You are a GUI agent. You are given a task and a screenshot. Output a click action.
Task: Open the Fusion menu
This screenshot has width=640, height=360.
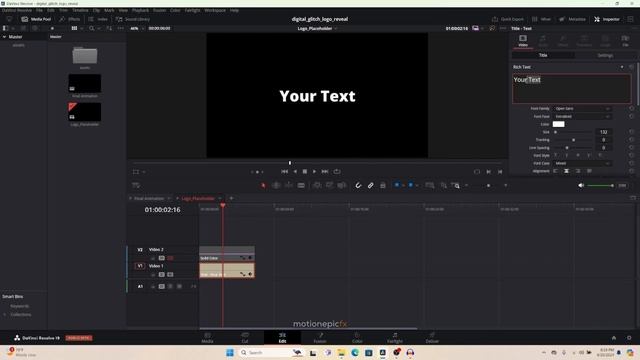click(x=159, y=10)
